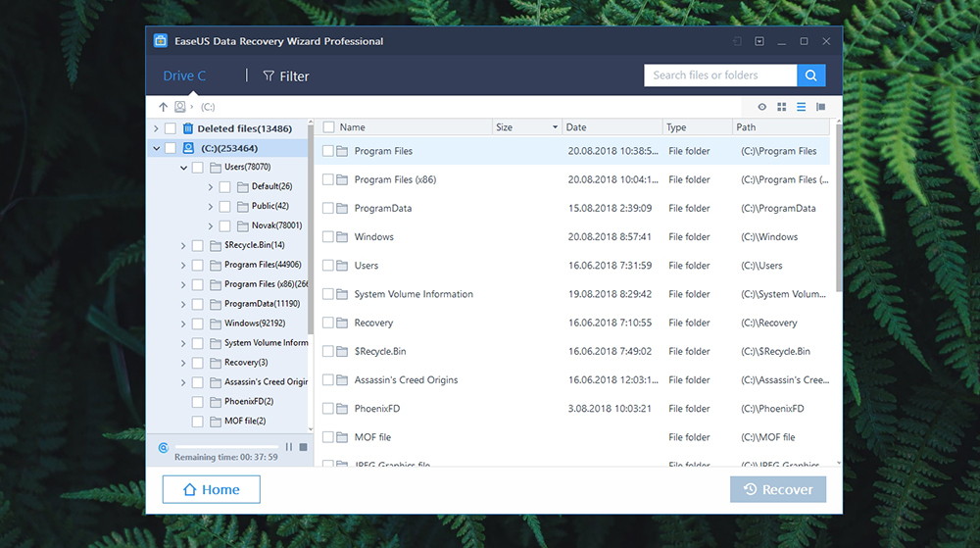980x548 pixels.
Task: Expand the Windows(92192) tree node
Action: (x=183, y=324)
